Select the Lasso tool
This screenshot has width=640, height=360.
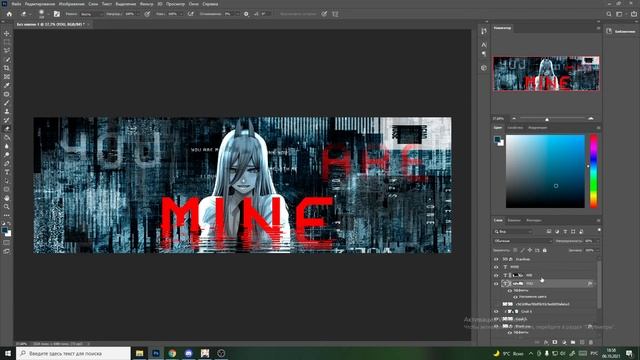(7, 51)
